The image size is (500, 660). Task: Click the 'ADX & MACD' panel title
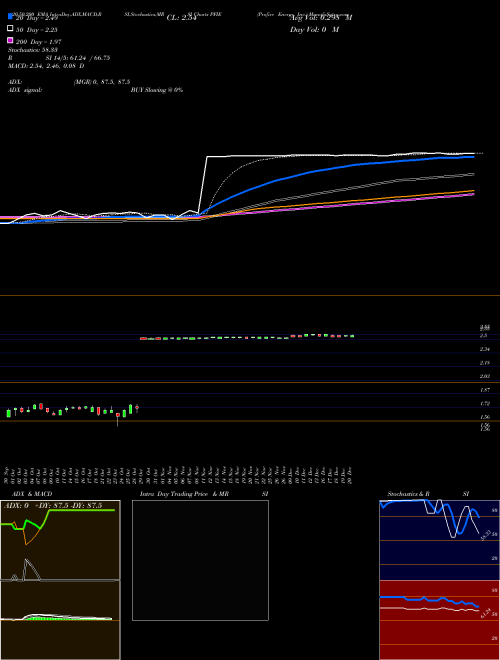point(32,494)
